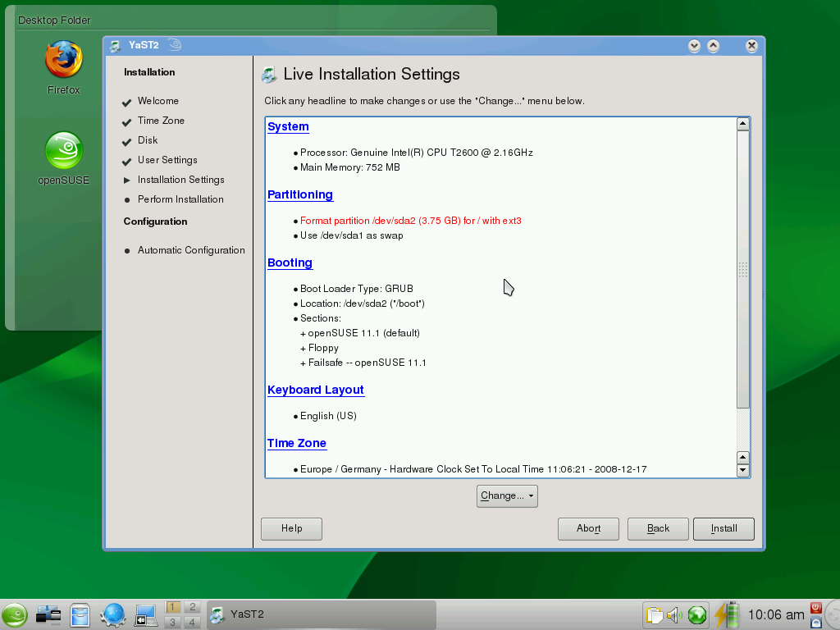The height and width of the screenshot is (630, 840).
Task: Open the battery power status icon
Action: 727,614
